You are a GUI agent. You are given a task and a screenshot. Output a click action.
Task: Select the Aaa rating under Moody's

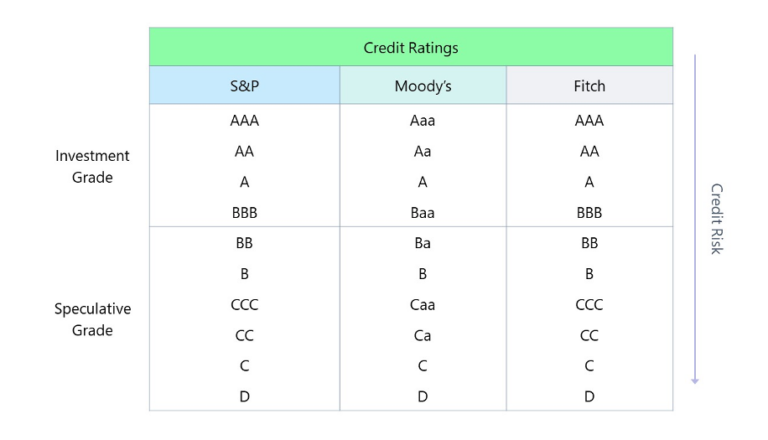point(423,121)
